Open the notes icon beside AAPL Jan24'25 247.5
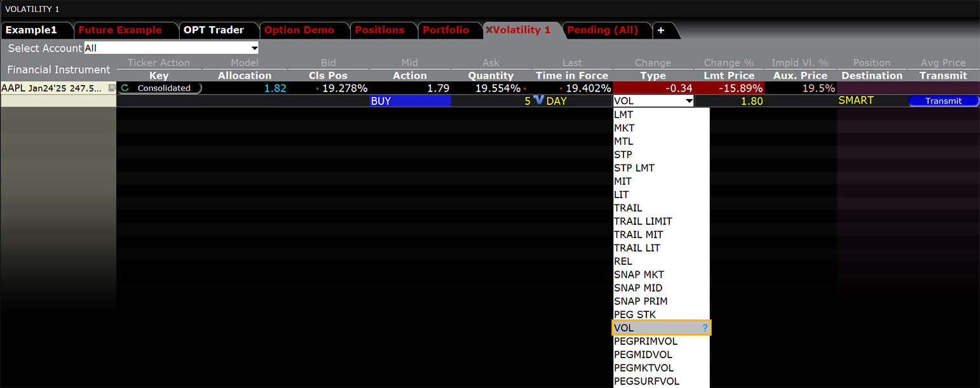 pyautogui.click(x=112, y=88)
